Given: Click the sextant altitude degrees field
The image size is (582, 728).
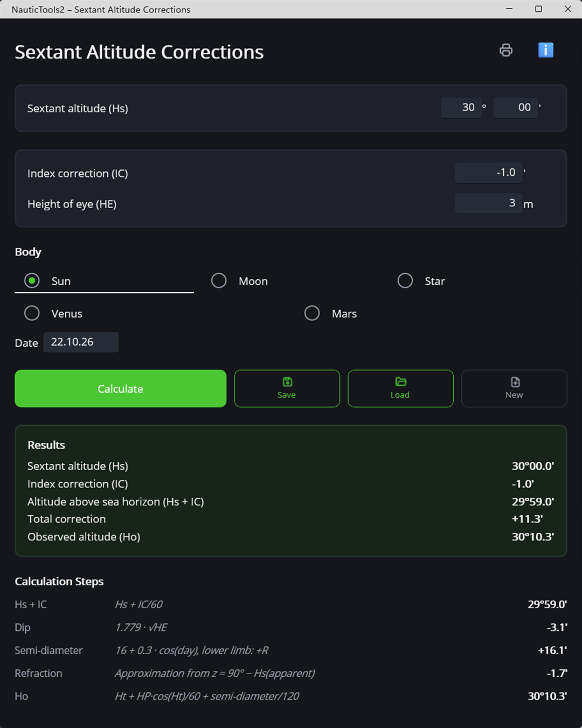Looking at the screenshot, I should pyautogui.click(x=461, y=107).
